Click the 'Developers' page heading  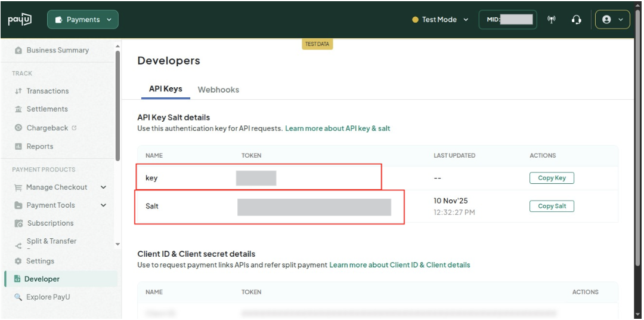(x=169, y=61)
